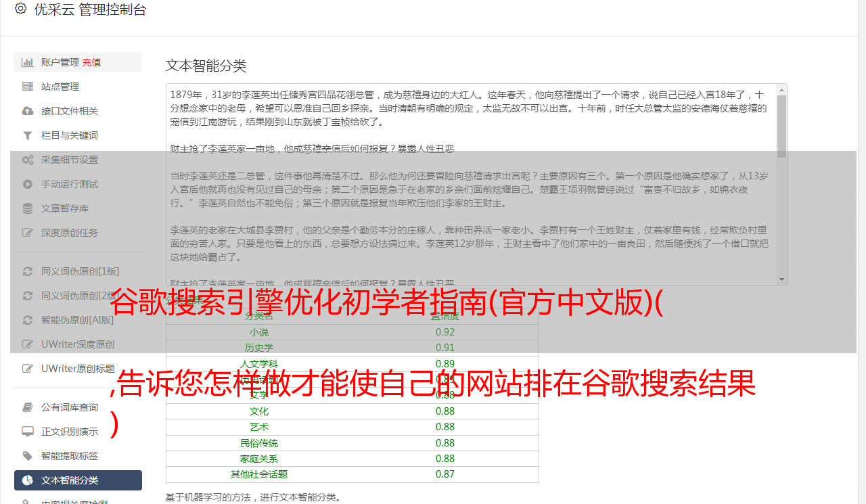Screen dimensions: 866x504
Task: Click the 文化 category cell
Action: tap(258, 411)
